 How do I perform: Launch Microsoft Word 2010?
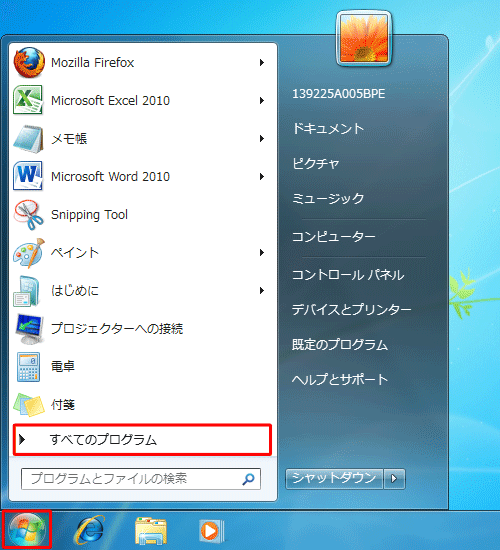click(x=139, y=176)
